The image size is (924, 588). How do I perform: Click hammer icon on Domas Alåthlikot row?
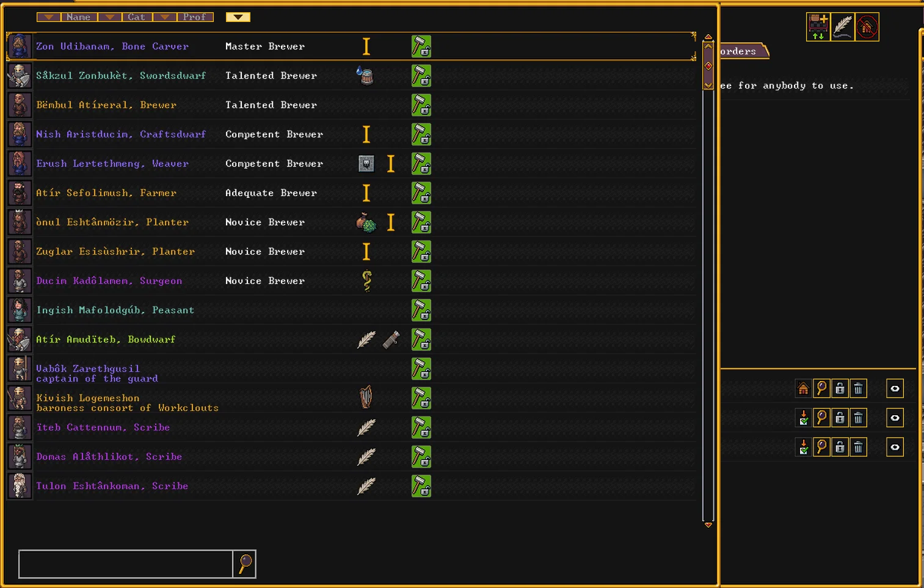pos(421,457)
